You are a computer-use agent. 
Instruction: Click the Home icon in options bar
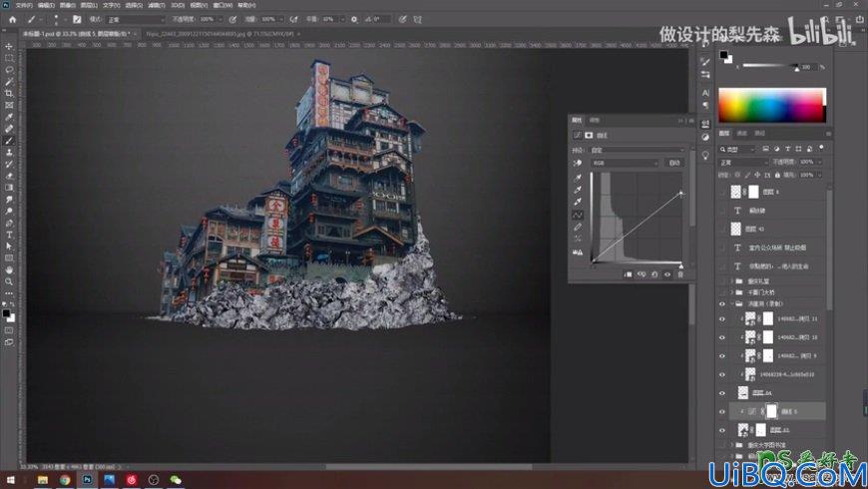coord(12,19)
